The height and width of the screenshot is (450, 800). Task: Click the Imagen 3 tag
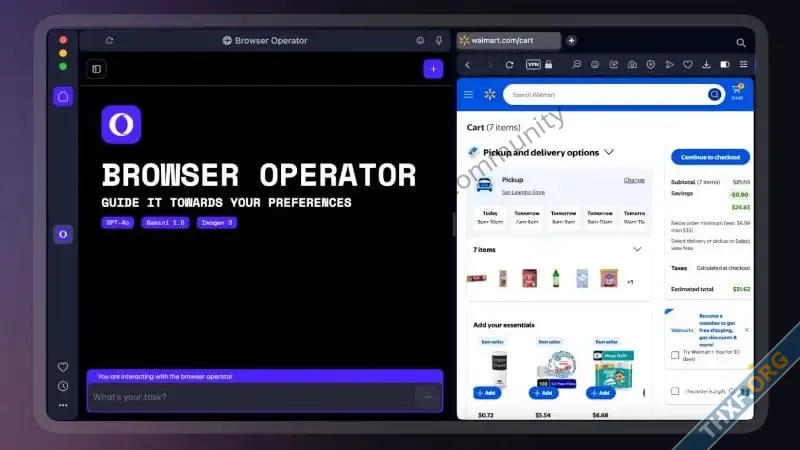217,222
